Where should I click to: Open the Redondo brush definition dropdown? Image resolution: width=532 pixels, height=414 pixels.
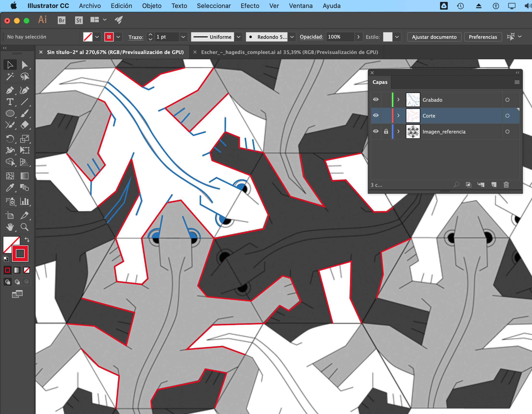pos(292,37)
